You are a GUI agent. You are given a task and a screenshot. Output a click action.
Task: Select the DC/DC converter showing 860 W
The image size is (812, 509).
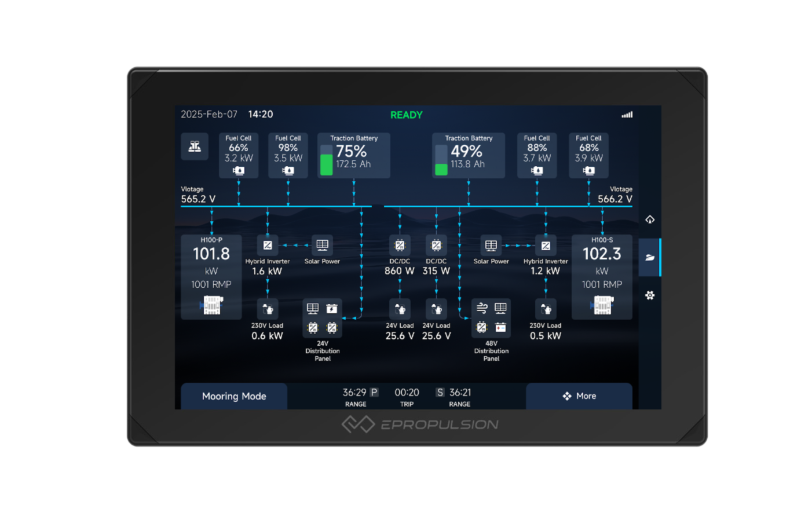coord(400,246)
